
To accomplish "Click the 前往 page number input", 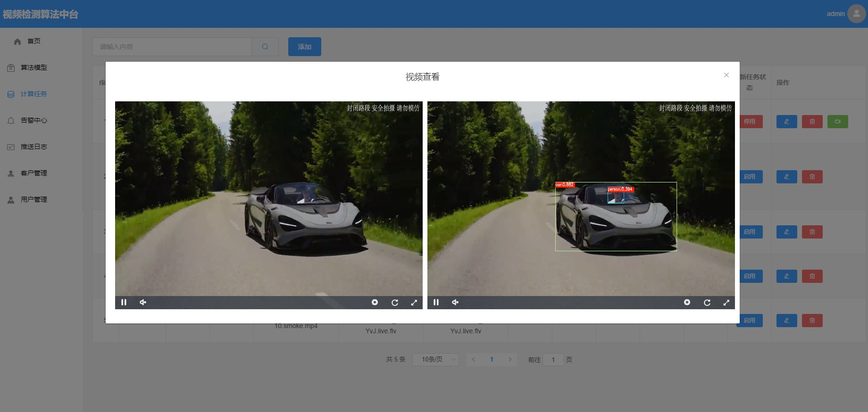I will point(553,360).
